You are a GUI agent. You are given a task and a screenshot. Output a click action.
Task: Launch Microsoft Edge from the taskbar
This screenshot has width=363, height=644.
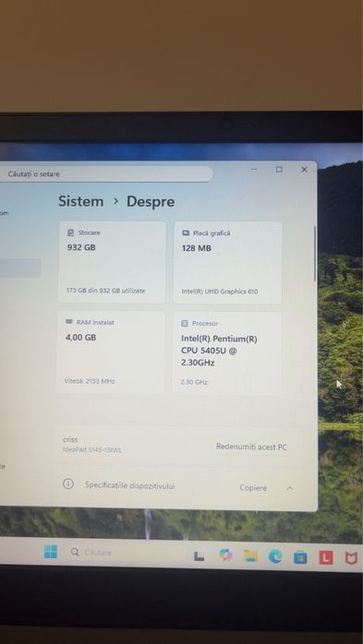point(275,556)
